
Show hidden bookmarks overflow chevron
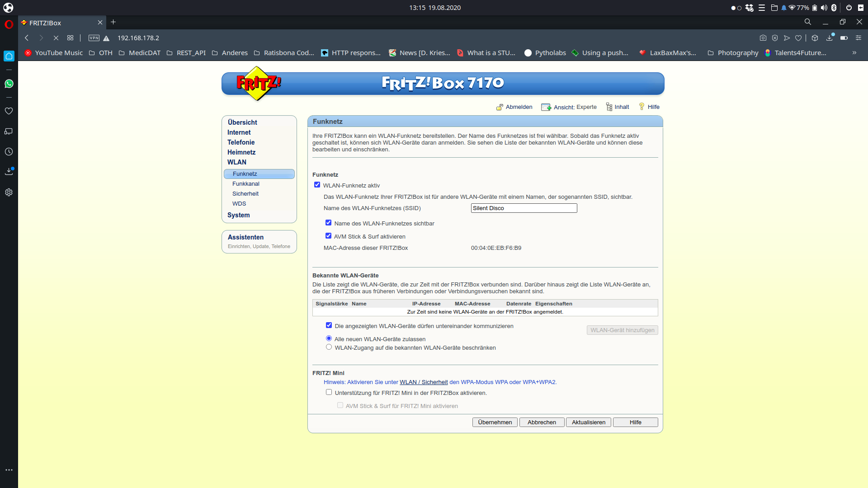coord(854,53)
